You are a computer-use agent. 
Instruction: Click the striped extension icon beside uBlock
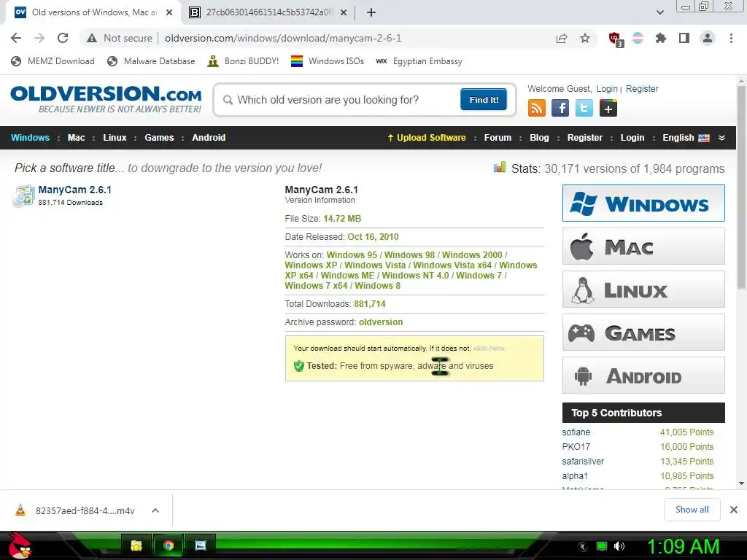[638, 38]
